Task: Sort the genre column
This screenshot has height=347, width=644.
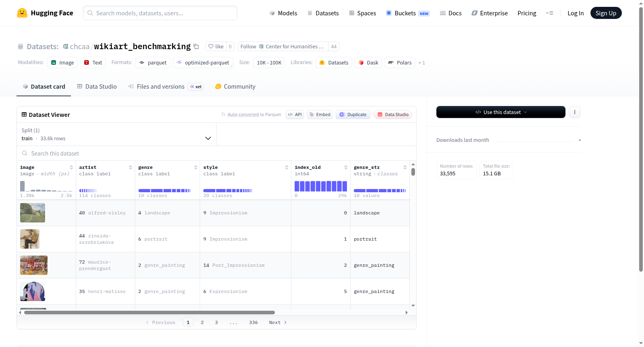Action: pyautogui.click(x=196, y=167)
